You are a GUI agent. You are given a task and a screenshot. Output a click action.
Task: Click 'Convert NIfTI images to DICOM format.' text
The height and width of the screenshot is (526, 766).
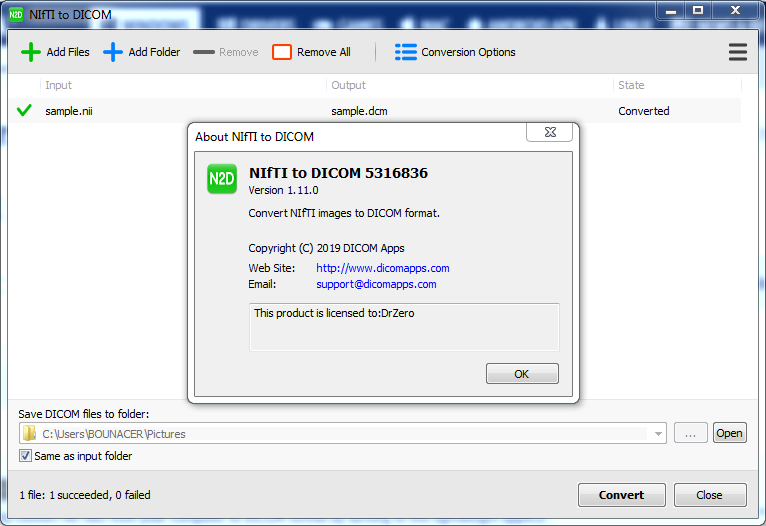point(344,213)
